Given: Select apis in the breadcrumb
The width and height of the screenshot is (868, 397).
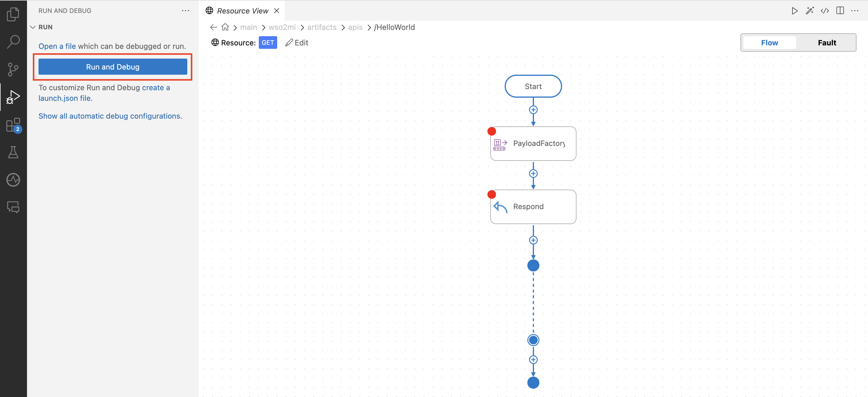Looking at the screenshot, I should tap(355, 27).
